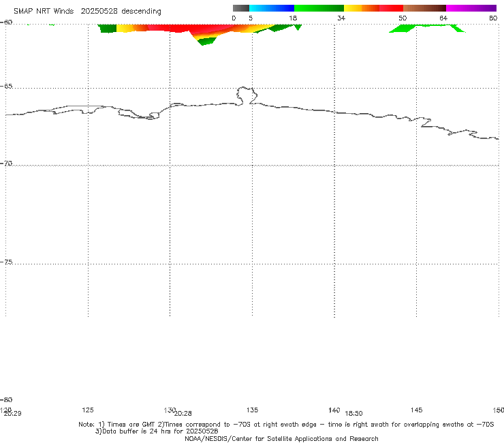This screenshot has width=504, height=443.
Task: Click the longitude label "145"
Action: click(x=416, y=410)
